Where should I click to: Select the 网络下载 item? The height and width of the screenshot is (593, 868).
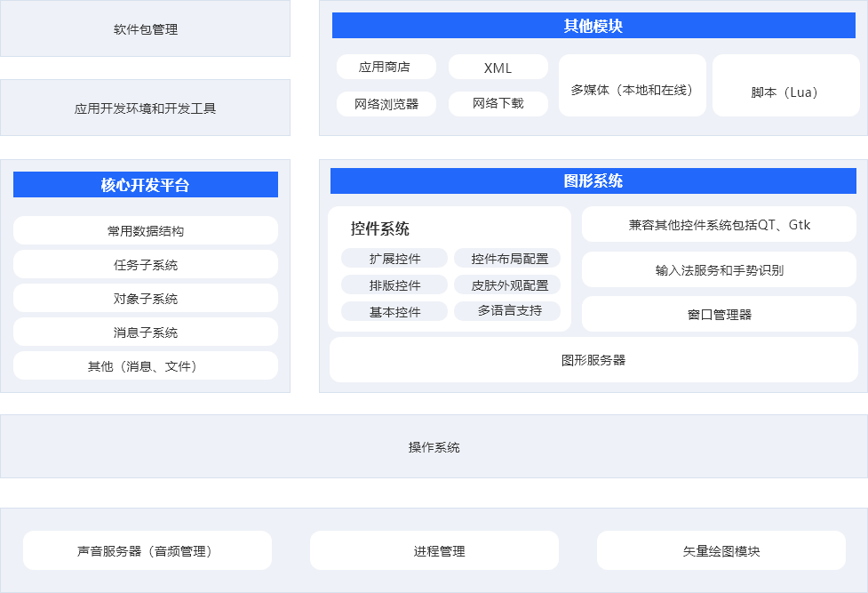[498, 104]
